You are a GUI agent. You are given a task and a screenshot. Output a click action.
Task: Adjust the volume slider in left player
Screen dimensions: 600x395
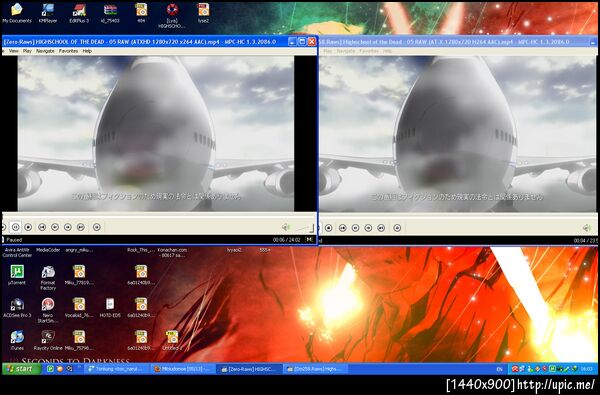[304, 228]
